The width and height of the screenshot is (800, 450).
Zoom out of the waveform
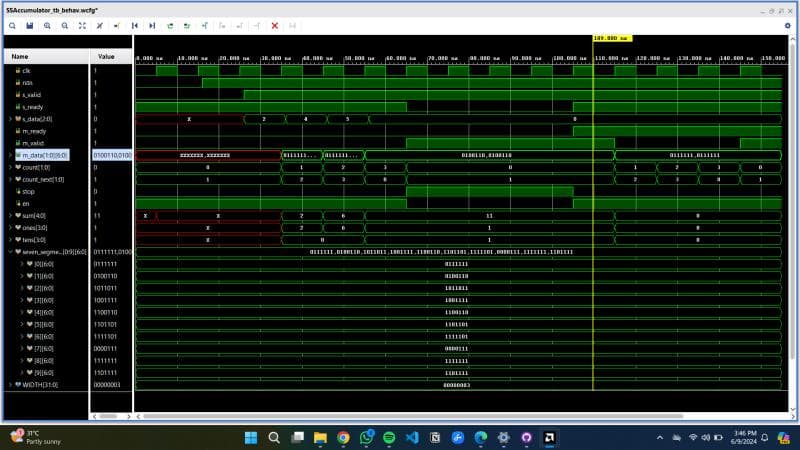65,26
